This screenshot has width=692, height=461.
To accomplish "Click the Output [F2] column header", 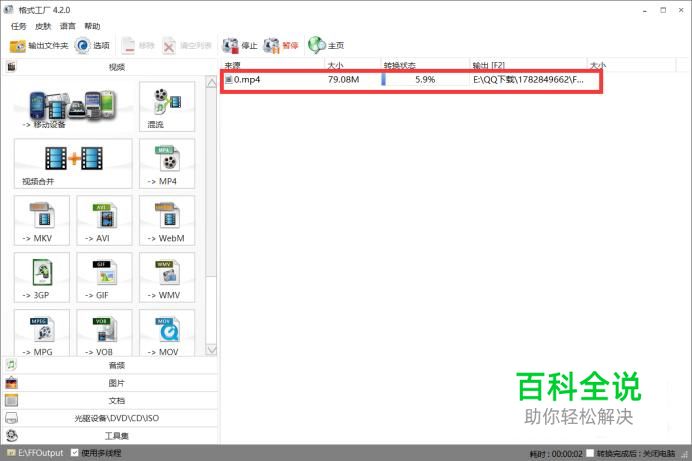I will coord(528,65).
